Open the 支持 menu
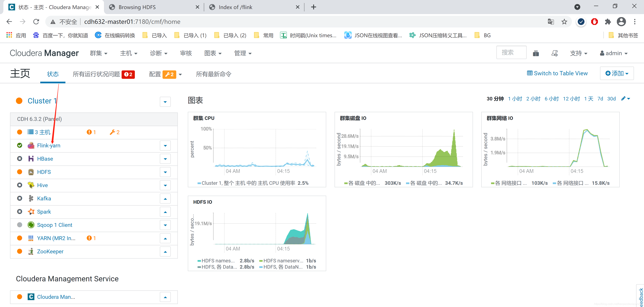 578,53
